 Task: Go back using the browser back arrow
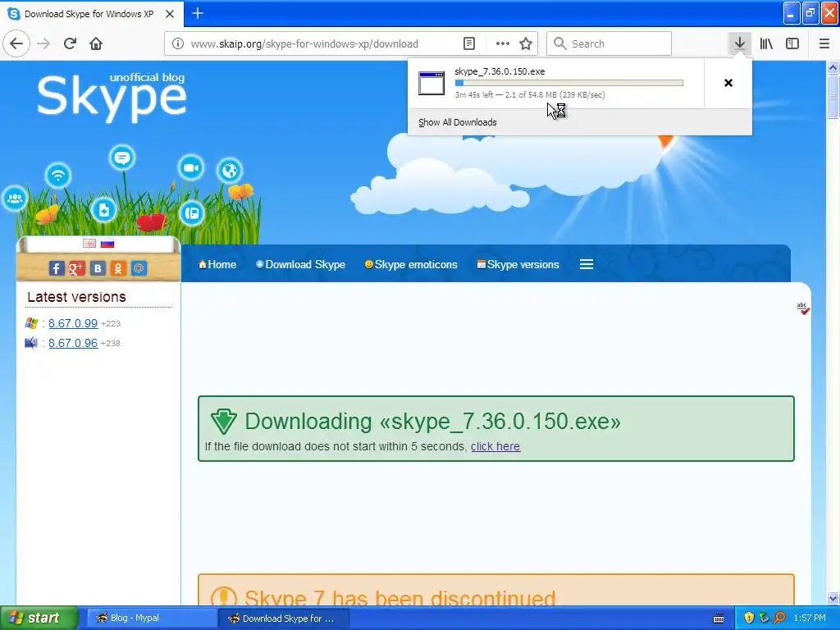pos(16,43)
